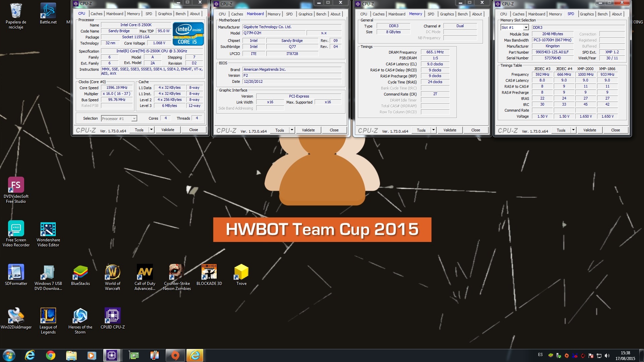644x362 pixels.
Task: Click BIOS Date value 12/20/2012
Action: (x=292, y=81)
